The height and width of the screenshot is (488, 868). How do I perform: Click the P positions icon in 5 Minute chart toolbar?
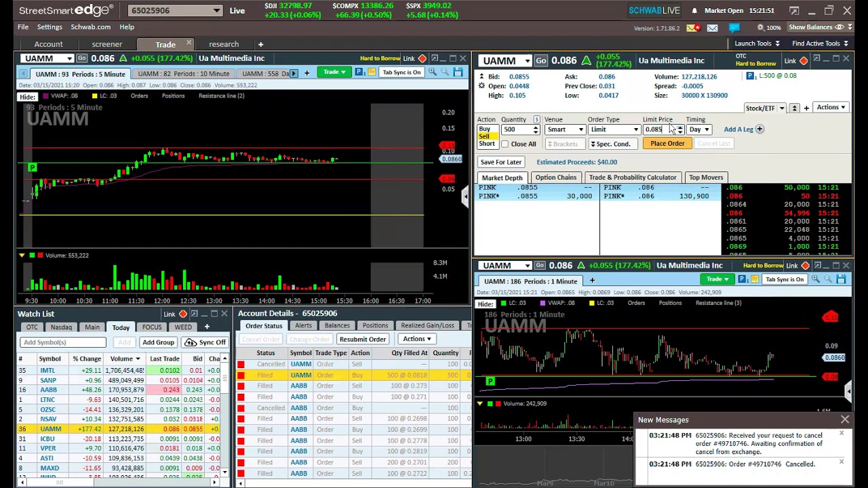tap(359, 72)
